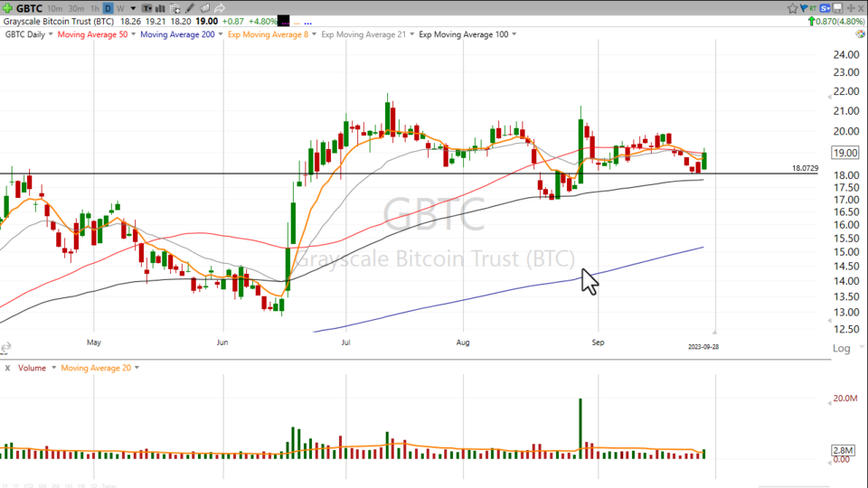Open the more-timeframes dropdown arrow
This screenshot has height=488, width=868.
click(134, 8)
